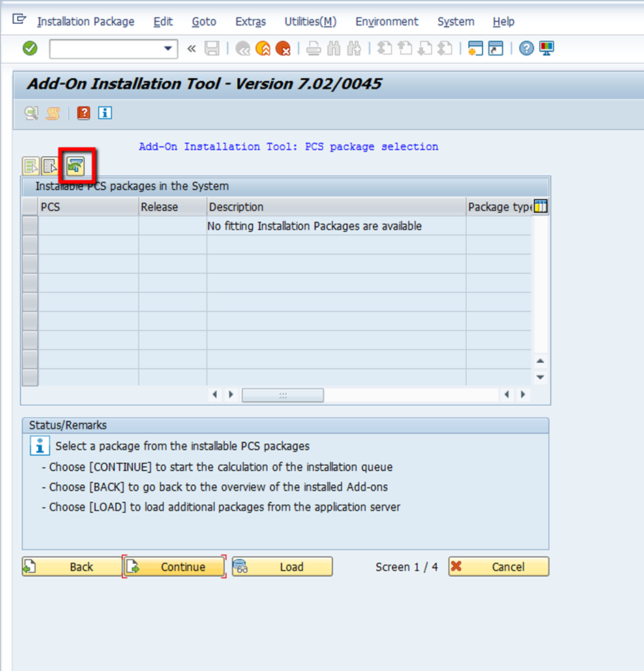644x671 pixels.
Task: Click the Continue button
Action: 174,567
